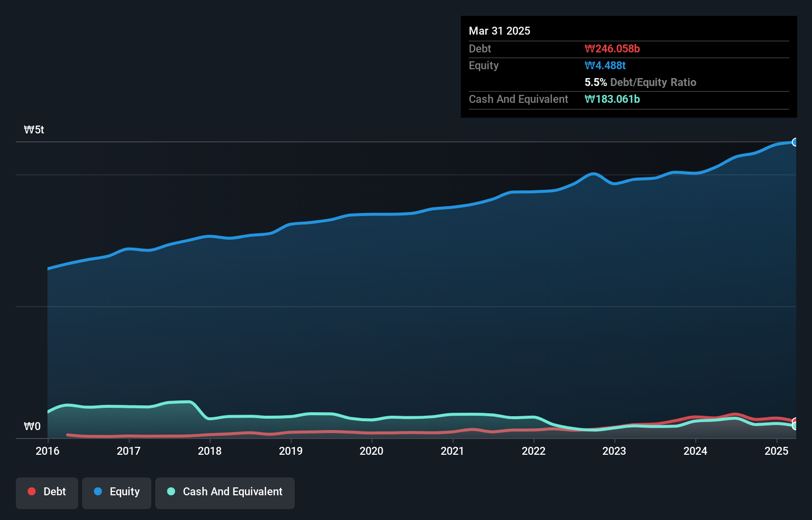The image size is (812, 520).
Task: Select the 2018 x-axis label
Action: tap(210, 451)
